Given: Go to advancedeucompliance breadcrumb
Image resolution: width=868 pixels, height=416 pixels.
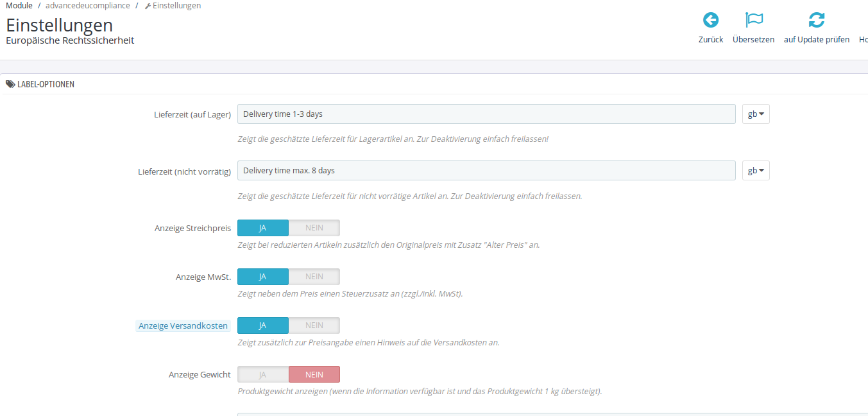Looking at the screenshot, I should pos(88,6).
